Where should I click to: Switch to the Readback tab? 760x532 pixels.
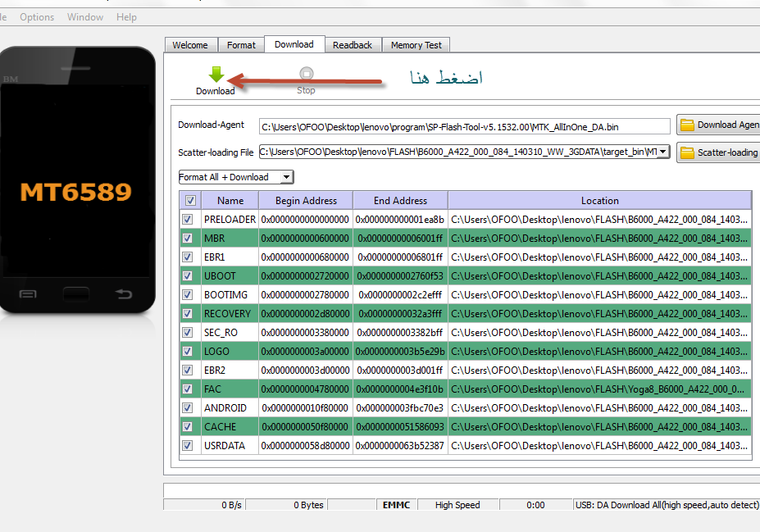point(353,45)
